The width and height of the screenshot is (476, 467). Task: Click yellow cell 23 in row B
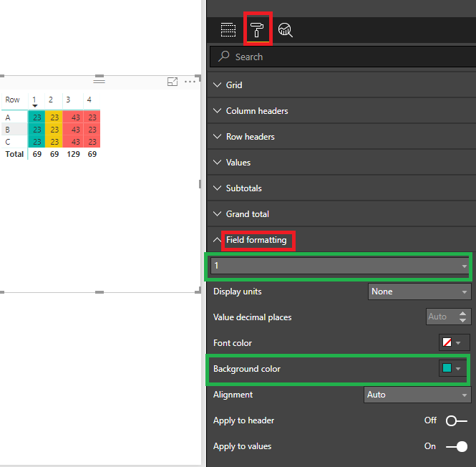click(54, 130)
